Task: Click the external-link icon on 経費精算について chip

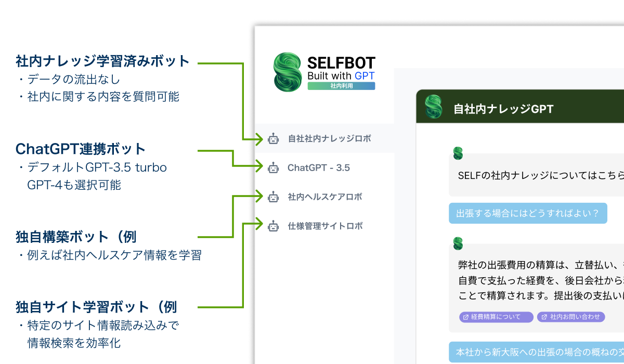Action: pos(465,317)
